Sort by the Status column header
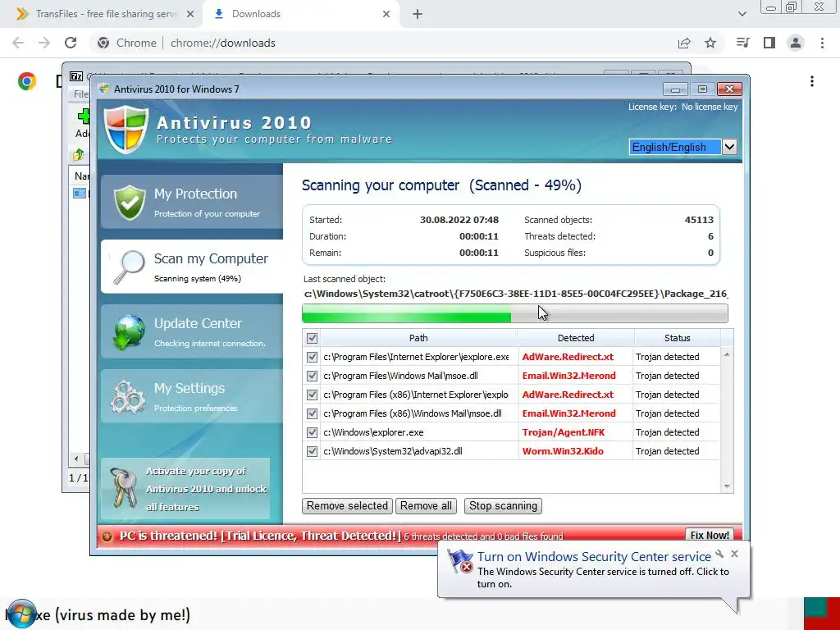 coord(677,338)
